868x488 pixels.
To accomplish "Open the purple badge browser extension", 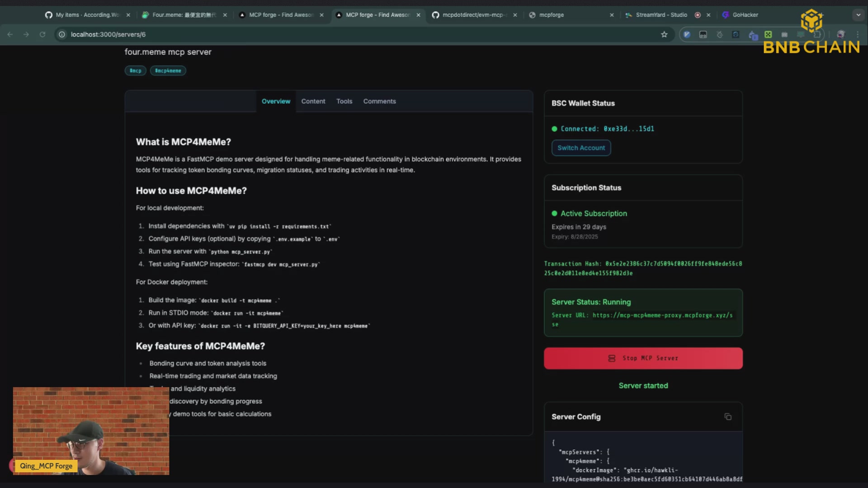I will pos(753,35).
